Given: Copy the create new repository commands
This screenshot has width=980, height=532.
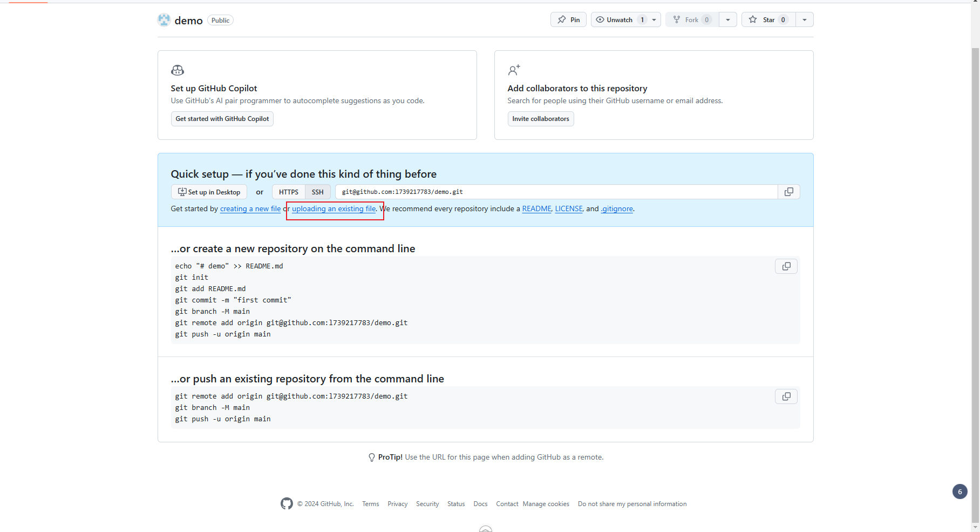Looking at the screenshot, I should coord(786,266).
